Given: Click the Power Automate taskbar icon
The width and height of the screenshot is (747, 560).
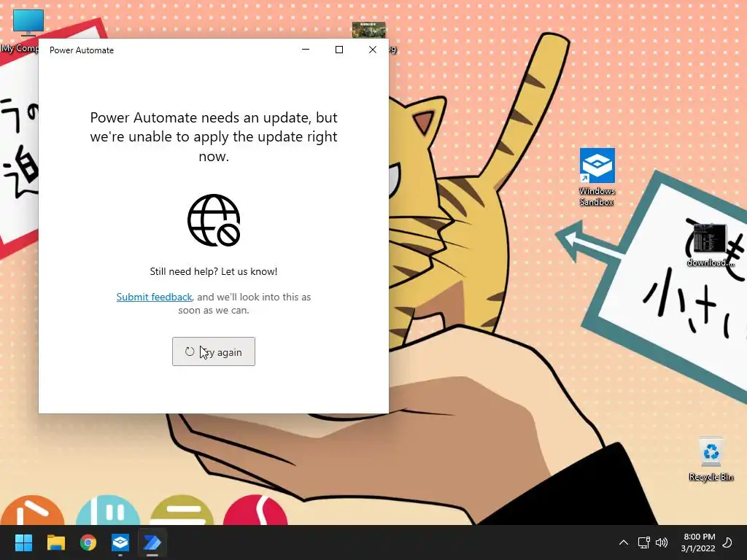Looking at the screenshot, I should coord(152,542).
